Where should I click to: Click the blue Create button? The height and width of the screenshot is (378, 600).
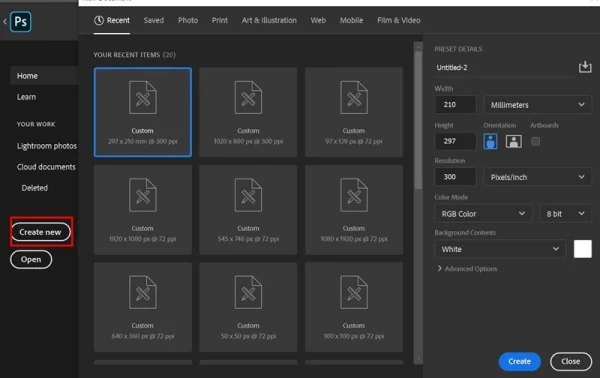coord(519,361)
